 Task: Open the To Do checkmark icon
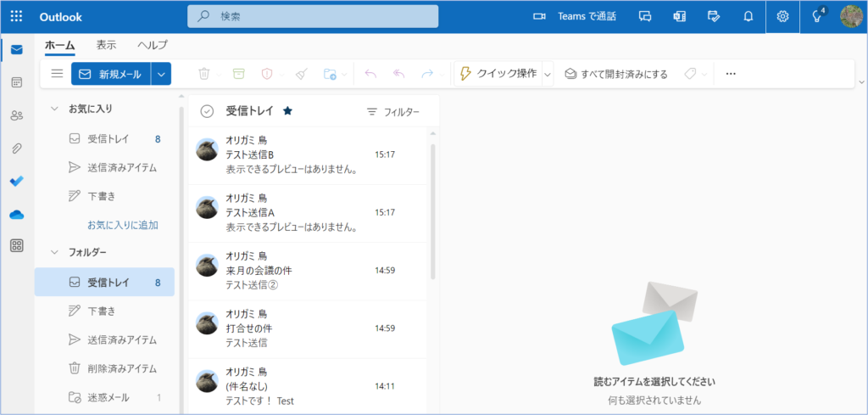pos(17,181)
